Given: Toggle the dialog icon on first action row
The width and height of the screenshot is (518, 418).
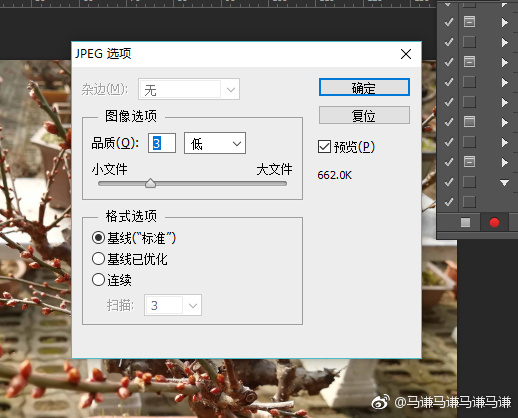Looking at the screenshot, I should click(469, 22).
